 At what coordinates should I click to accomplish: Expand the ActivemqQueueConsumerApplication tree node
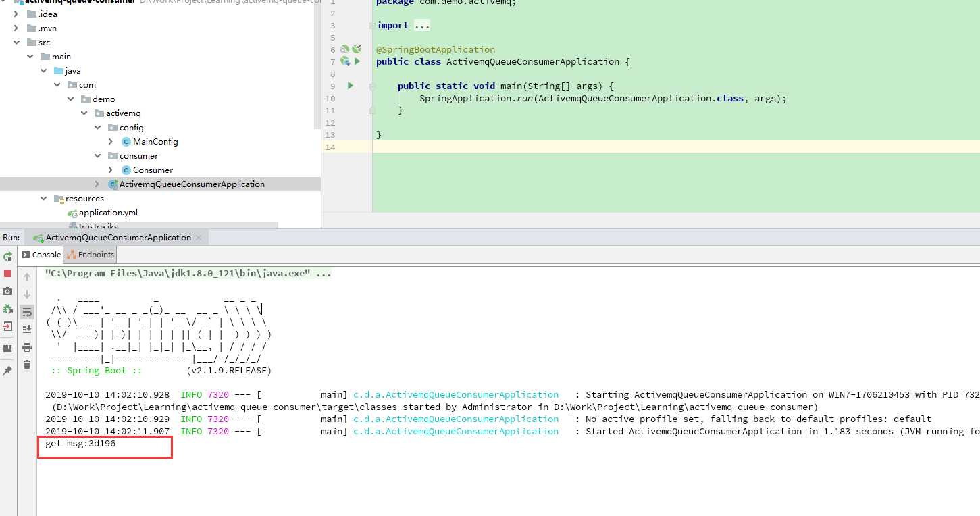(98, 184)
